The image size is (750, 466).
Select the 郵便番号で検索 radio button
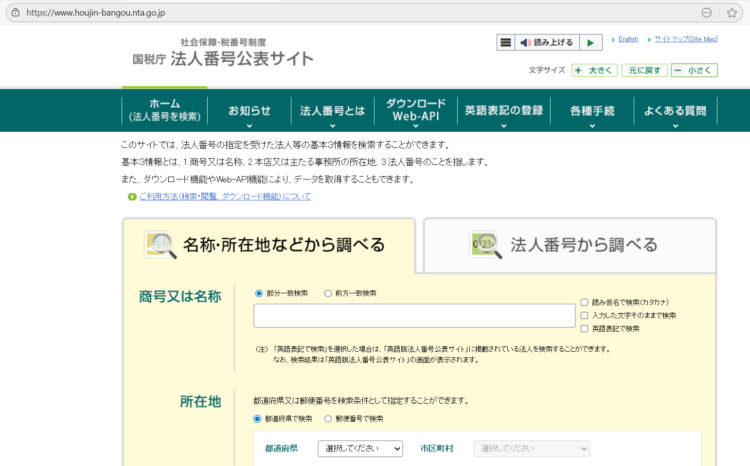coord(328,419)
